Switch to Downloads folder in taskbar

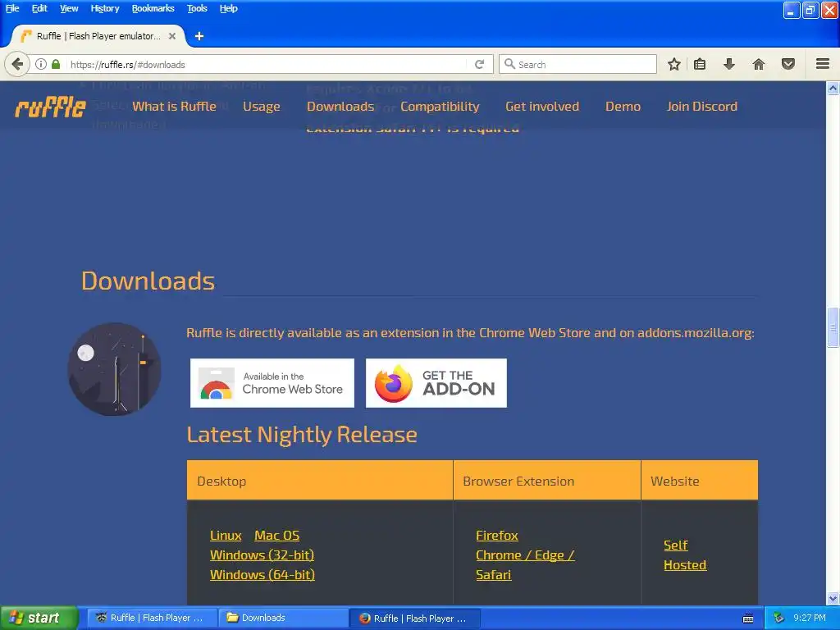click(x=284, y=618)
